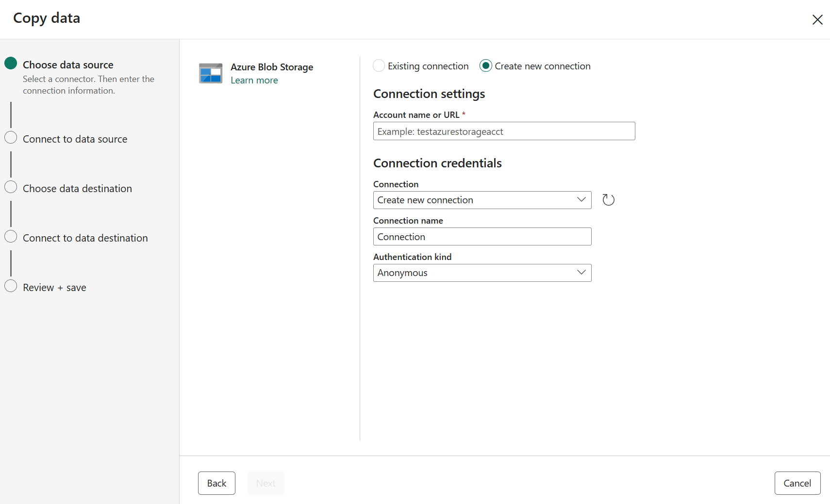The width and height of the screenshot is (830, 504).
Task: Open the Authentication kind dropdown
Action: pos(482,273)
